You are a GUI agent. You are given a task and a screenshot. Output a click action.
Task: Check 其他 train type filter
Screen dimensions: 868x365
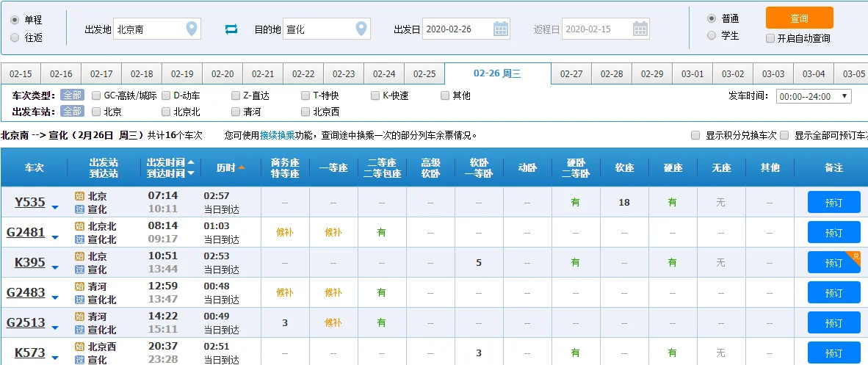tap(445, 95)
